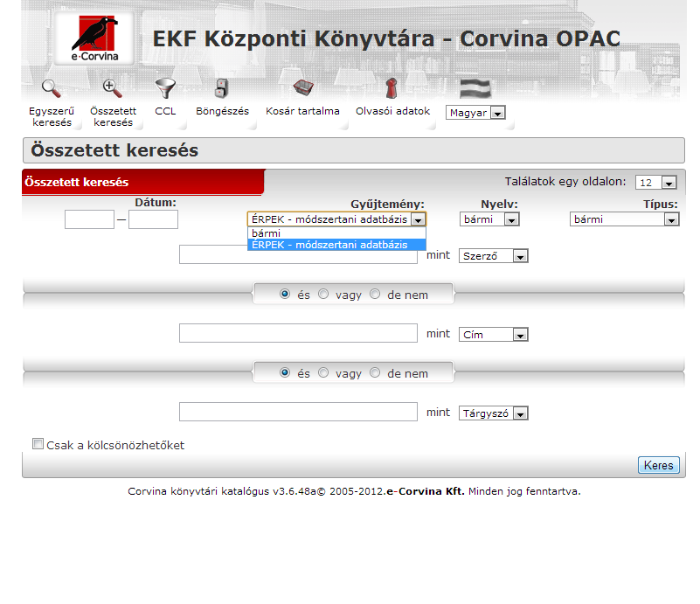Click the Nyelv label
This screenshot has width=700, height=604.
tap(499, 205)
